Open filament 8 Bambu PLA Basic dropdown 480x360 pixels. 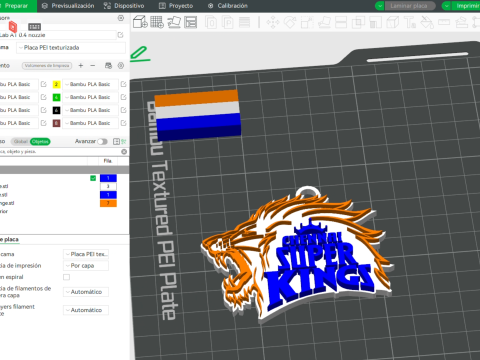point(90,123)
